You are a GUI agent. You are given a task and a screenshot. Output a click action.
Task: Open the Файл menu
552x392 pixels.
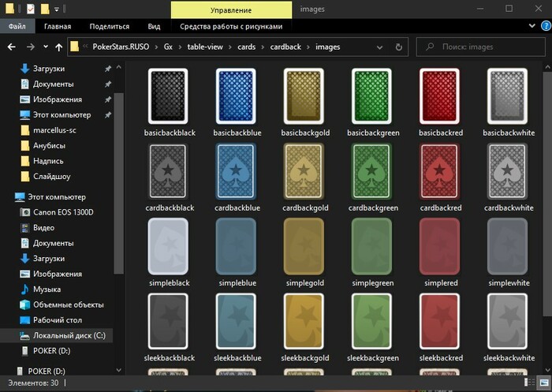pos(17,26)
